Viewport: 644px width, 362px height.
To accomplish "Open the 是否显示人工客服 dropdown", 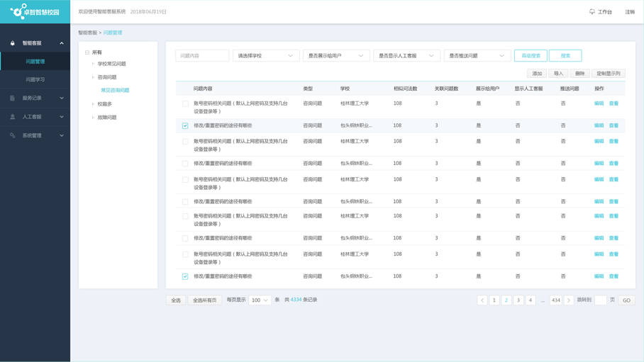I will [x=406, y=55].
